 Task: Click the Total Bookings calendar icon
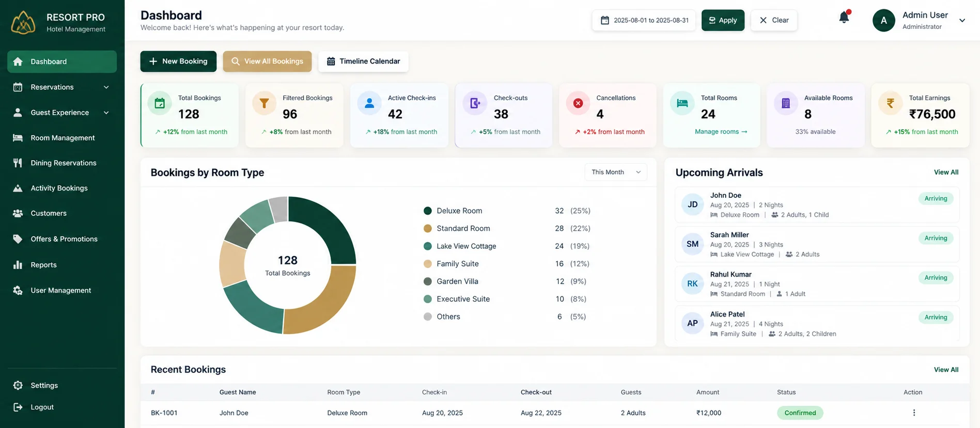pyautogui.click(x=160, y=103)
